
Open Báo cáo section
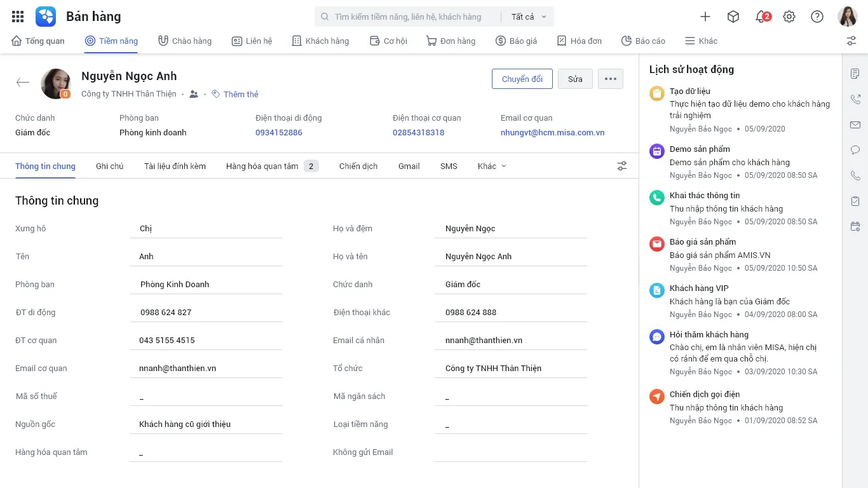(644, 41)
